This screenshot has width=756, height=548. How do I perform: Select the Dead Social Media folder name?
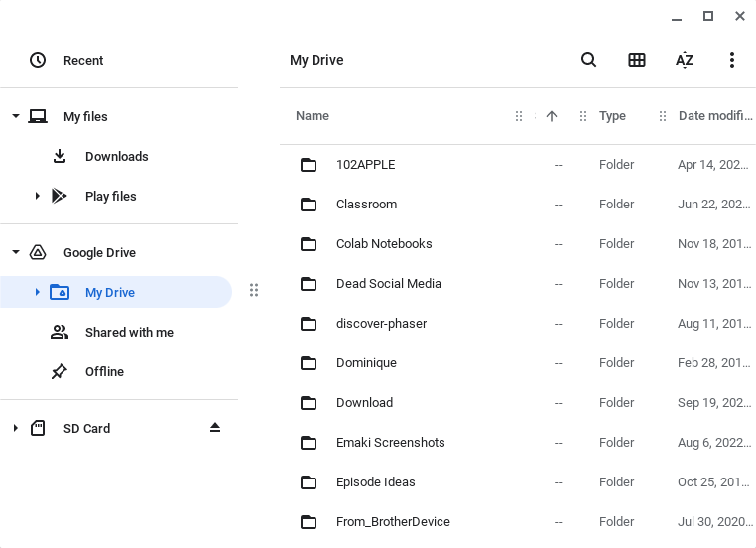click(x=389, y=284)
